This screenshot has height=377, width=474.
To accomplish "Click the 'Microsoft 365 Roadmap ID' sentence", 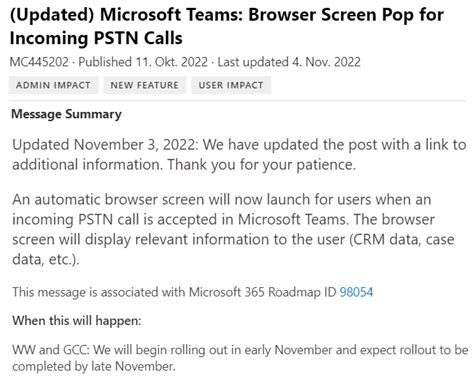I will [192, 292].
